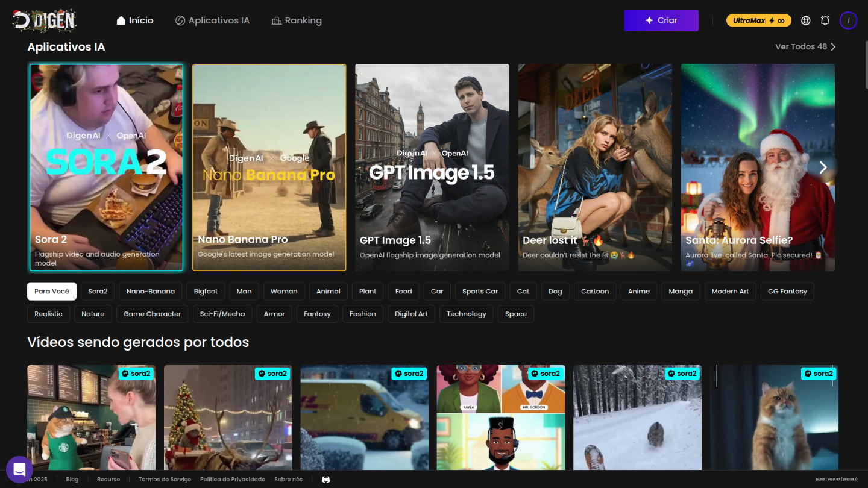Image resolution: width=868 pixels, height=488 pixels.
Task: Select the Game Character filter chip
Action: 153,314
